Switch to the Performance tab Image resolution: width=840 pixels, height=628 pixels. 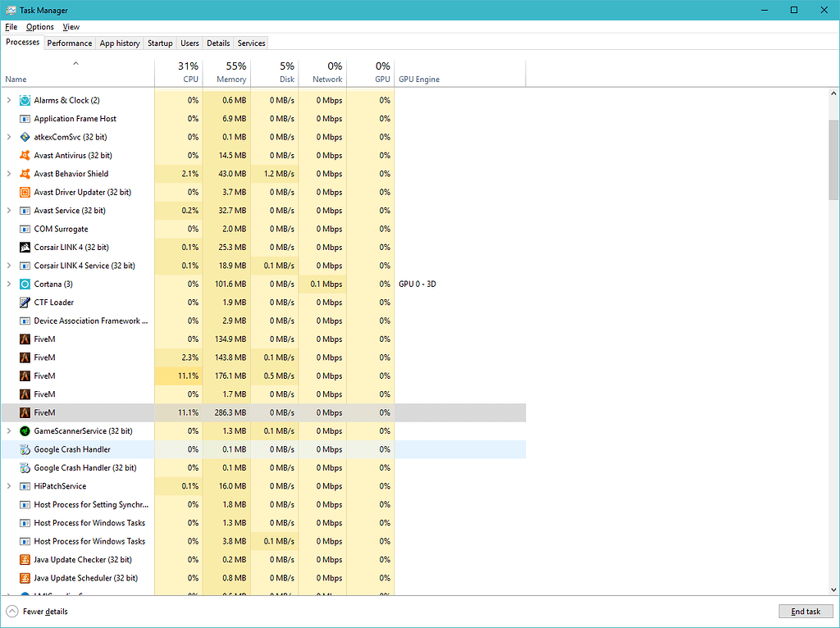point(69,43)
